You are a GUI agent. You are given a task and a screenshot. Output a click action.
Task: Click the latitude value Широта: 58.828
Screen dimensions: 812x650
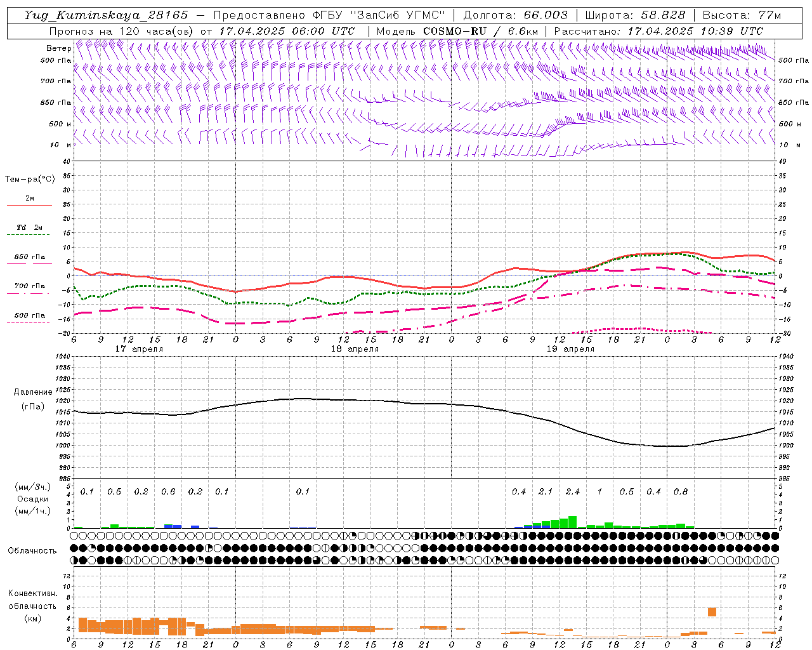click(x=635, y=15)
